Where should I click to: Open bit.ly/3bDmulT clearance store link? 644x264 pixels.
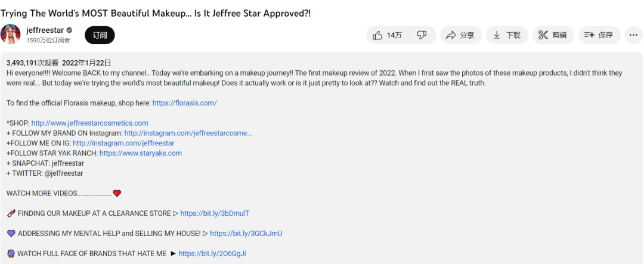pos(215,213)
